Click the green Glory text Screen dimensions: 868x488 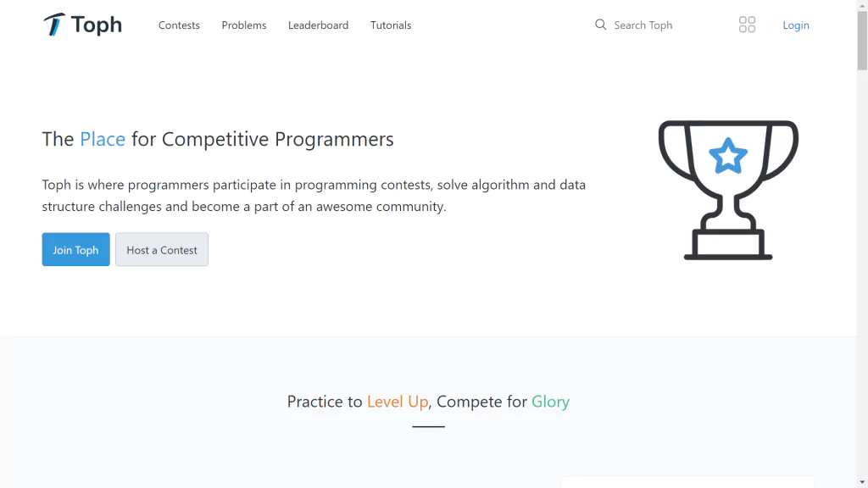tap(550, 402)
